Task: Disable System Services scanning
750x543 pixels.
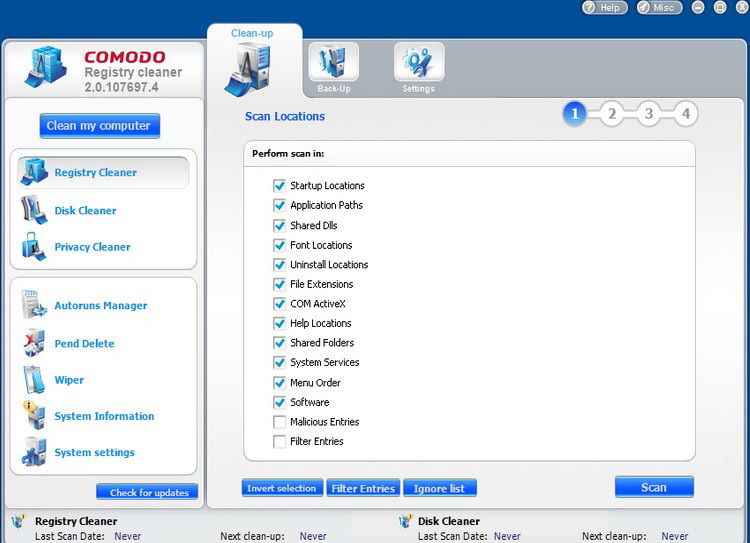Action: click(279, 363)
